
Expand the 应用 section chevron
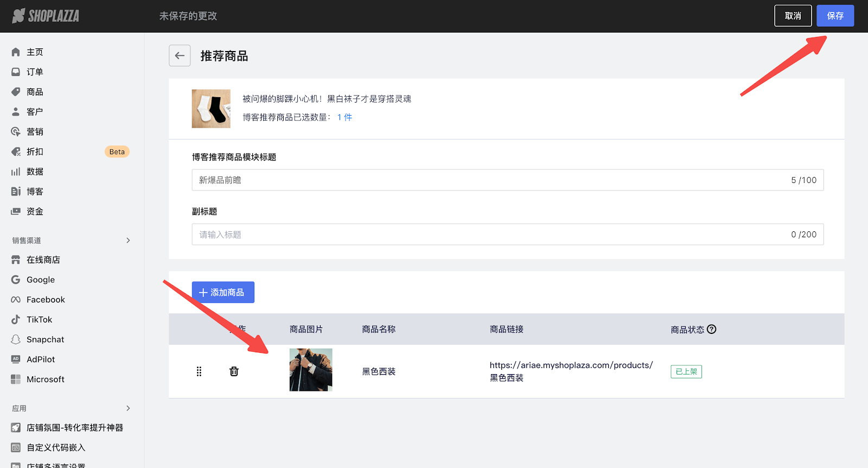coord(128,408)
